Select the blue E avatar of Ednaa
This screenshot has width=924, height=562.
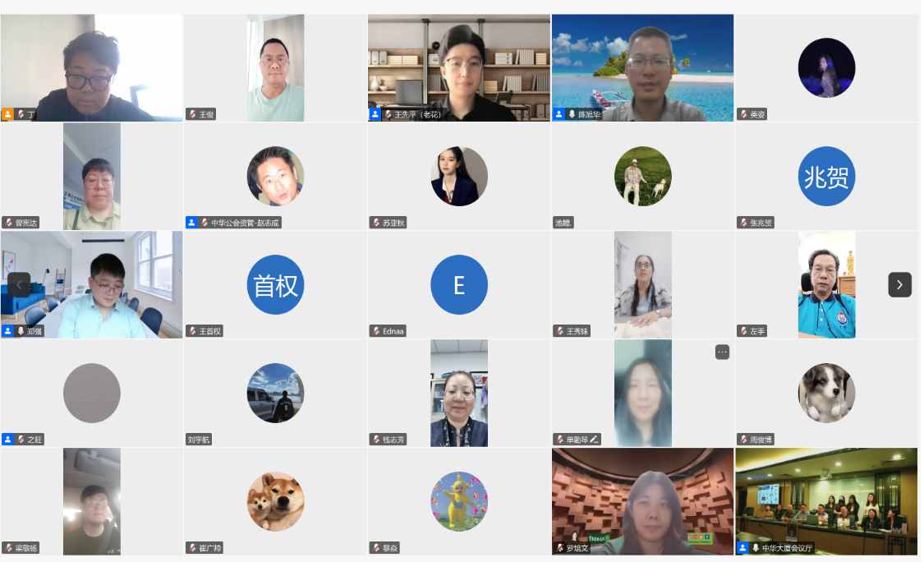tap(459, 285)
